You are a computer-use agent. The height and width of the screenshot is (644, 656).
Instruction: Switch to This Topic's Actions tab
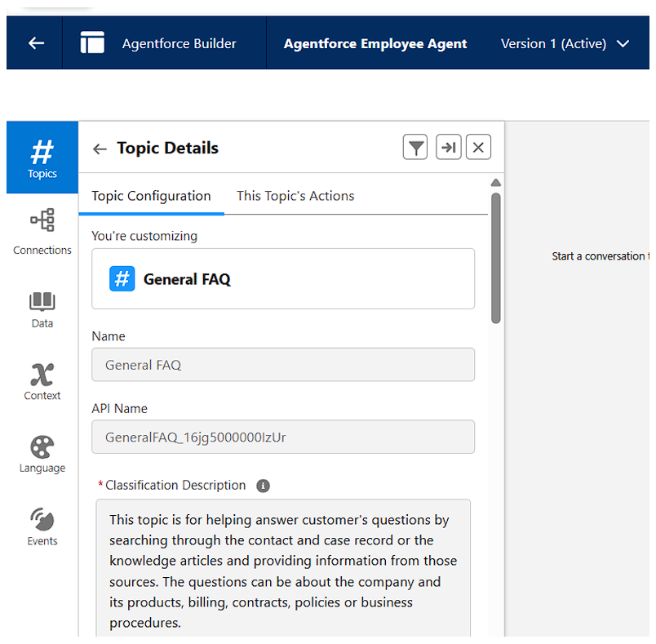point(295,196)
